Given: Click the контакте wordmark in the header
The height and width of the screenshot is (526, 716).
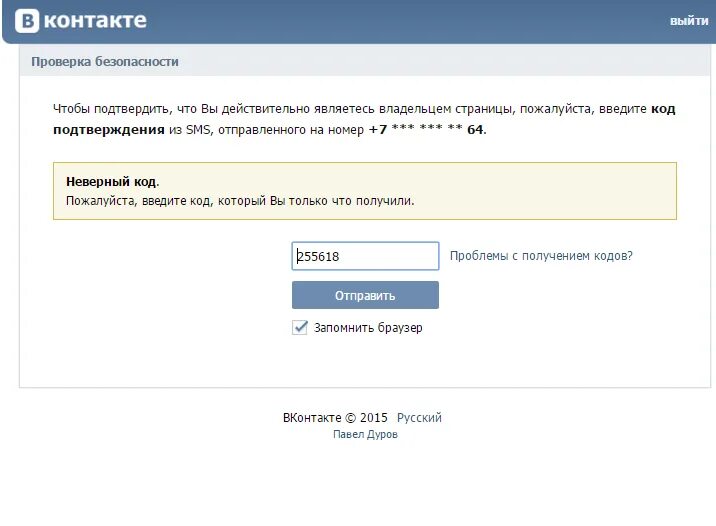Looking at the screenshot, I should point(95,21).
